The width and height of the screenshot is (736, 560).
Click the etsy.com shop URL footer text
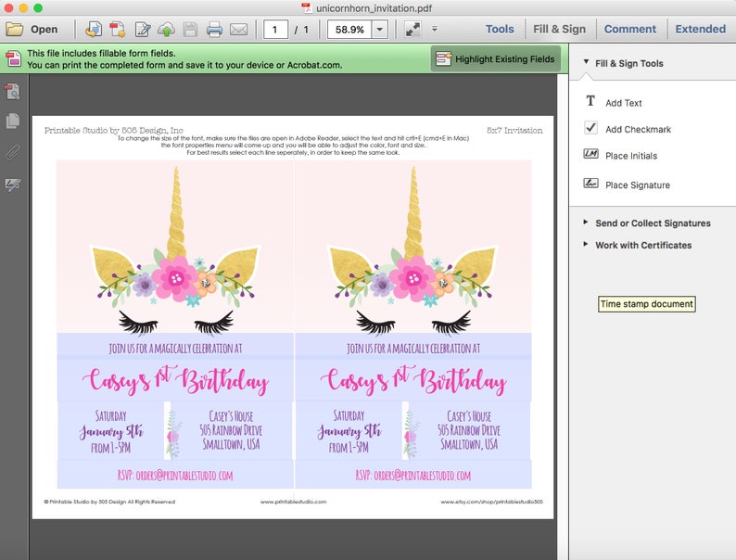pos(491,502)
